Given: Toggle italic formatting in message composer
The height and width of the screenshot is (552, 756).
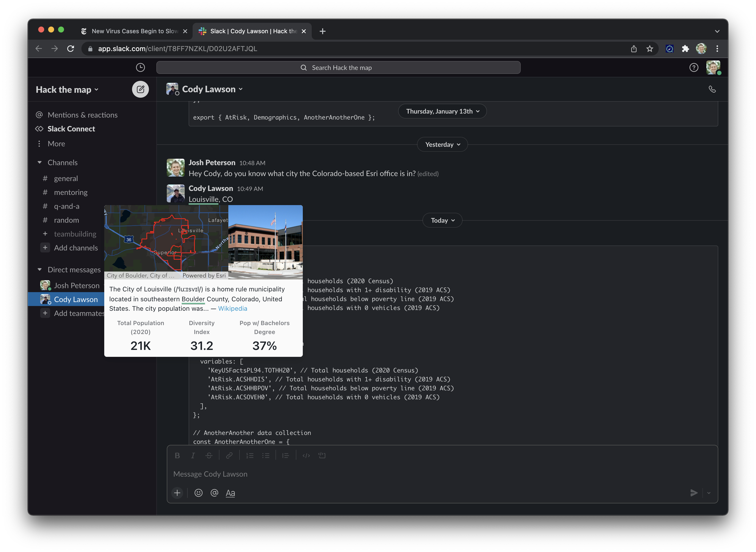Looking at the screenshot, I should tap(193, 456).
